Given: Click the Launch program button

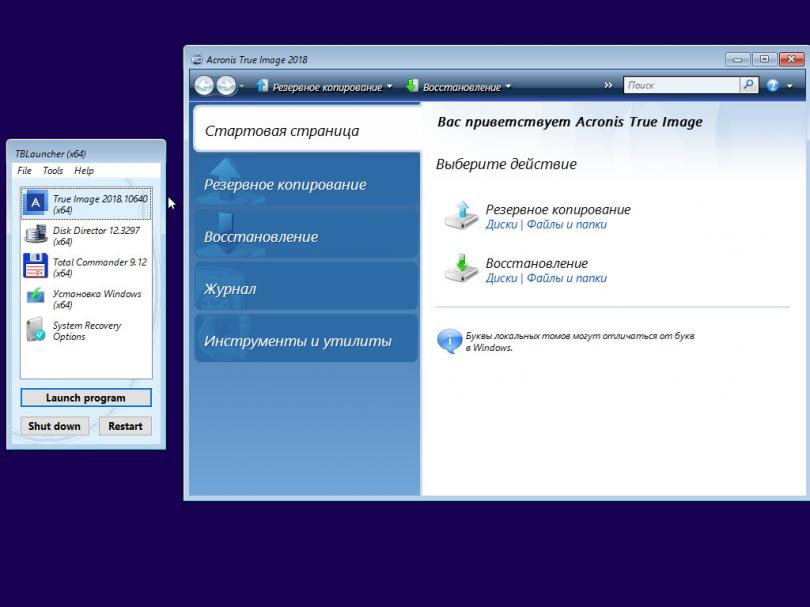Looking at the screenshot, I should pyautogui.click(x=86, y=398).
